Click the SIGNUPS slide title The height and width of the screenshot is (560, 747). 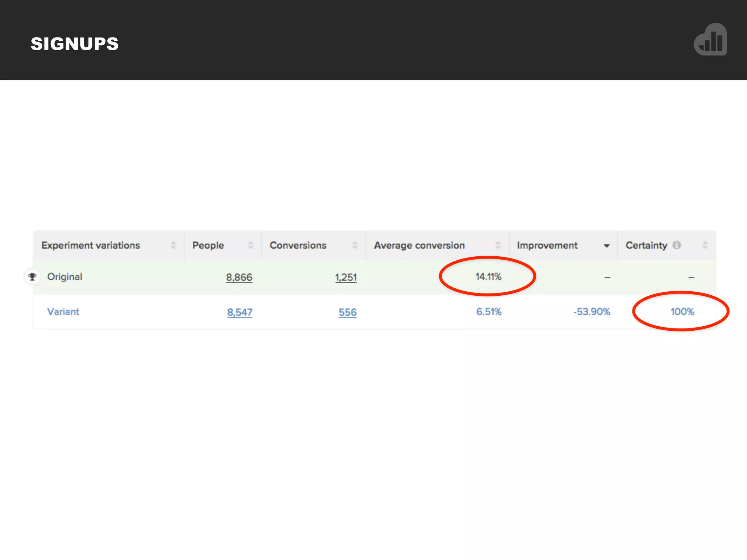click(75, 44)
